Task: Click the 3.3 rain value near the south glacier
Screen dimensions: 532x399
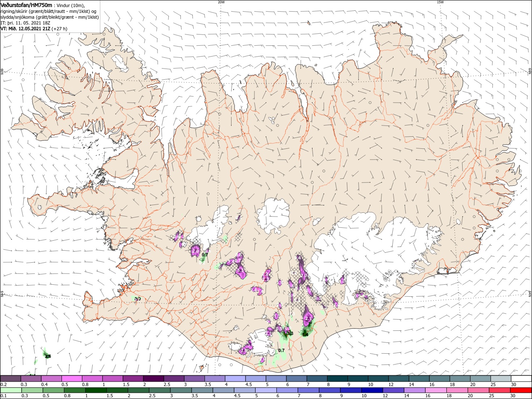Action: click(x=290, y=333)
